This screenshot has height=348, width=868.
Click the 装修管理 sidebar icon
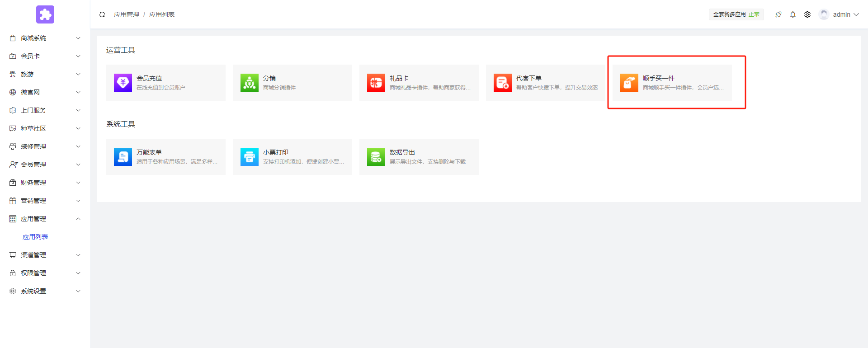pos(13,146)
